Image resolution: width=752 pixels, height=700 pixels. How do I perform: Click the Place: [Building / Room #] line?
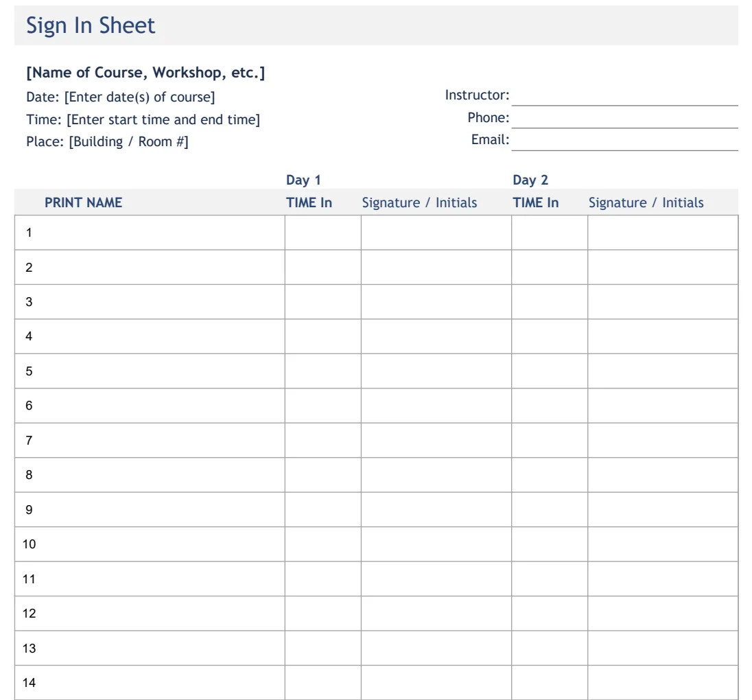[107, 142]
